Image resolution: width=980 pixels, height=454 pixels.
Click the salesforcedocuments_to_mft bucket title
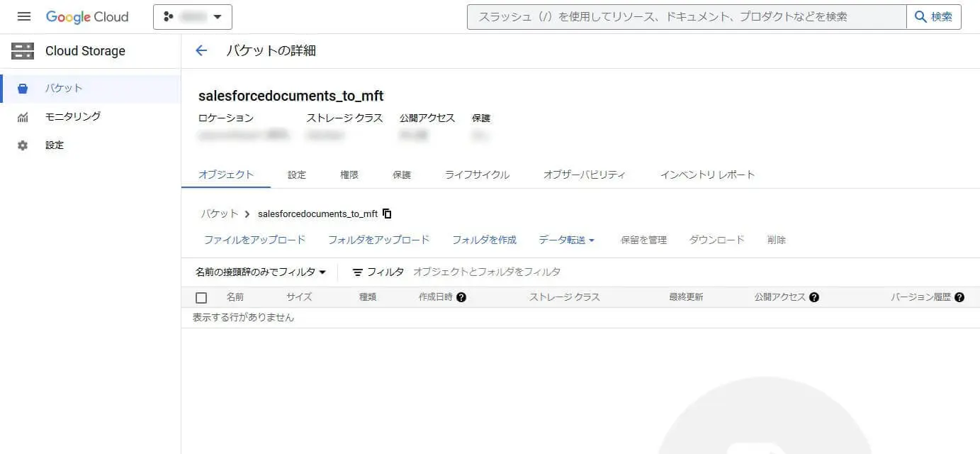click(x=291, y=96)
